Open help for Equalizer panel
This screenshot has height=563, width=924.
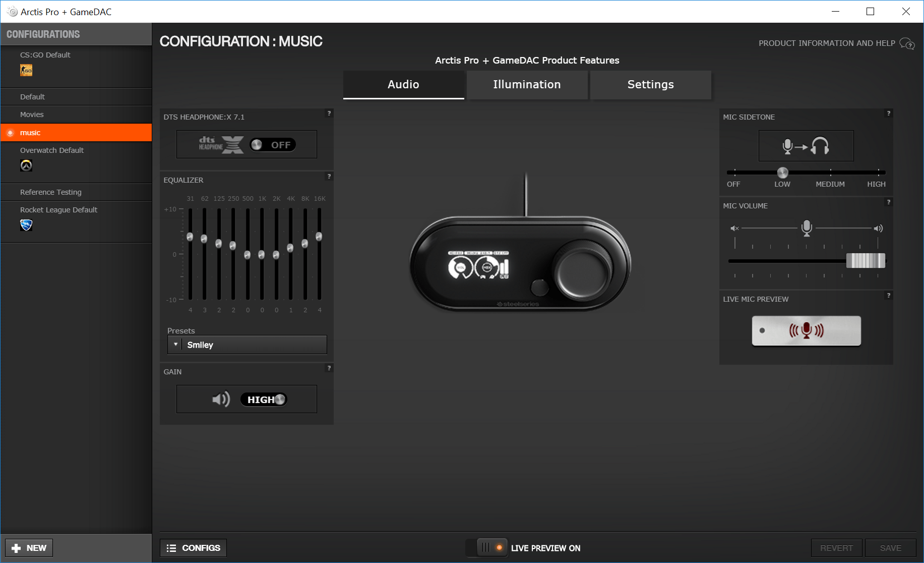tap(329, 177)
